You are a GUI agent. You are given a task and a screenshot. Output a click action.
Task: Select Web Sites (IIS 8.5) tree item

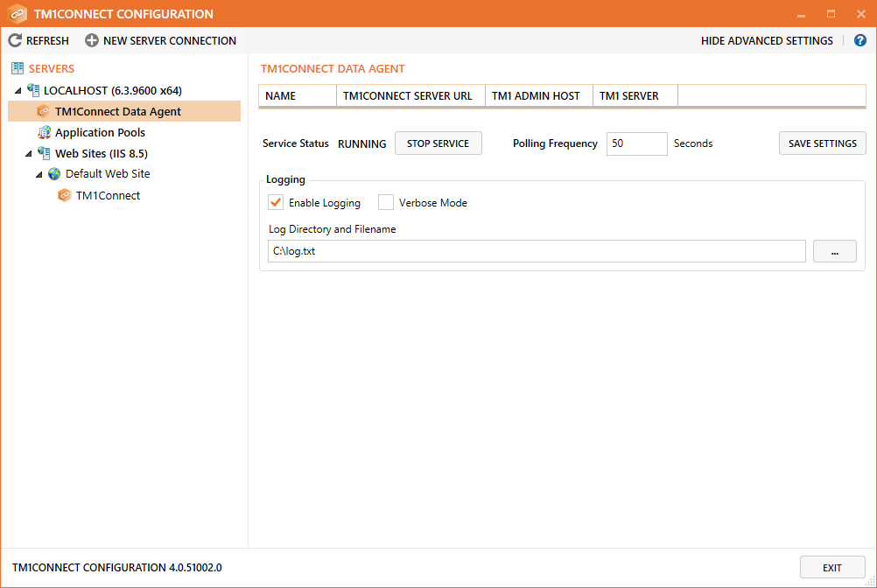click(x=102, y=154)
